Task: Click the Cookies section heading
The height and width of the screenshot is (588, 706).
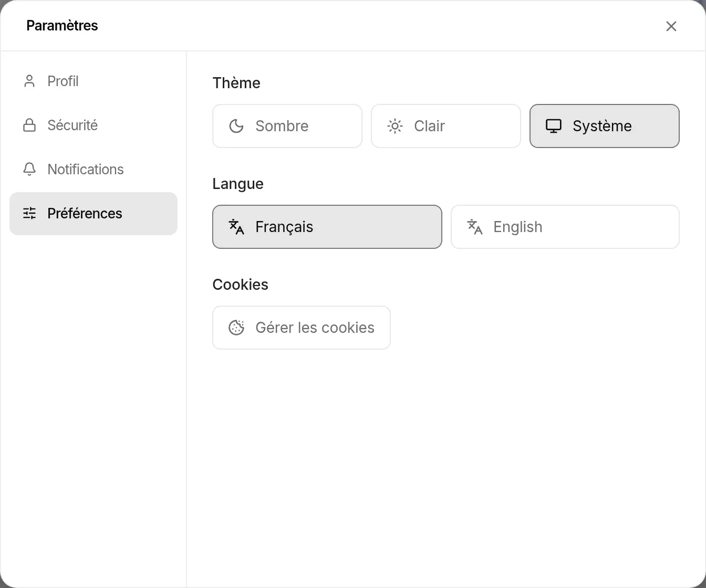Action: tap(241, 285)
